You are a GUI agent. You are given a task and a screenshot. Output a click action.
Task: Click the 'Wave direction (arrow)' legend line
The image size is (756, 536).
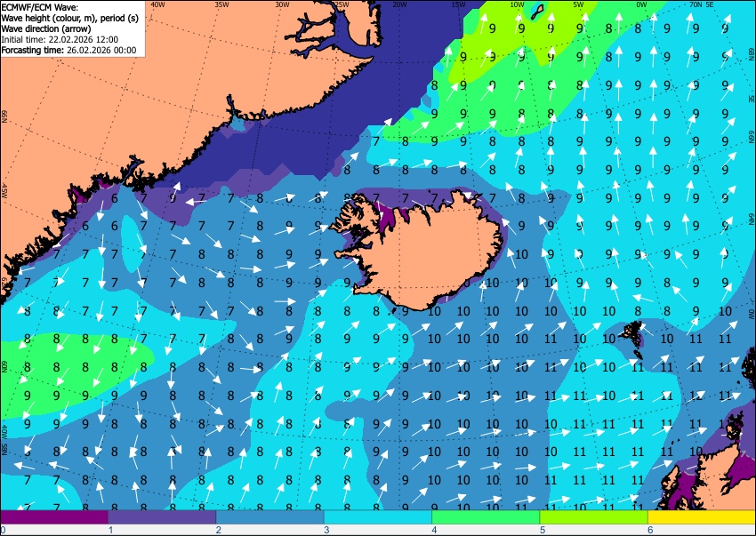point(46,28)
